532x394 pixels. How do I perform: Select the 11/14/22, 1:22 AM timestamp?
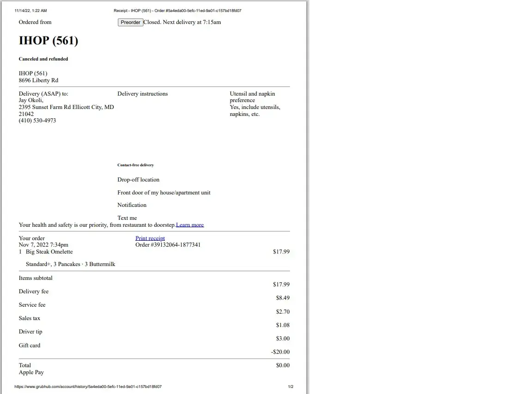point(30,11)
